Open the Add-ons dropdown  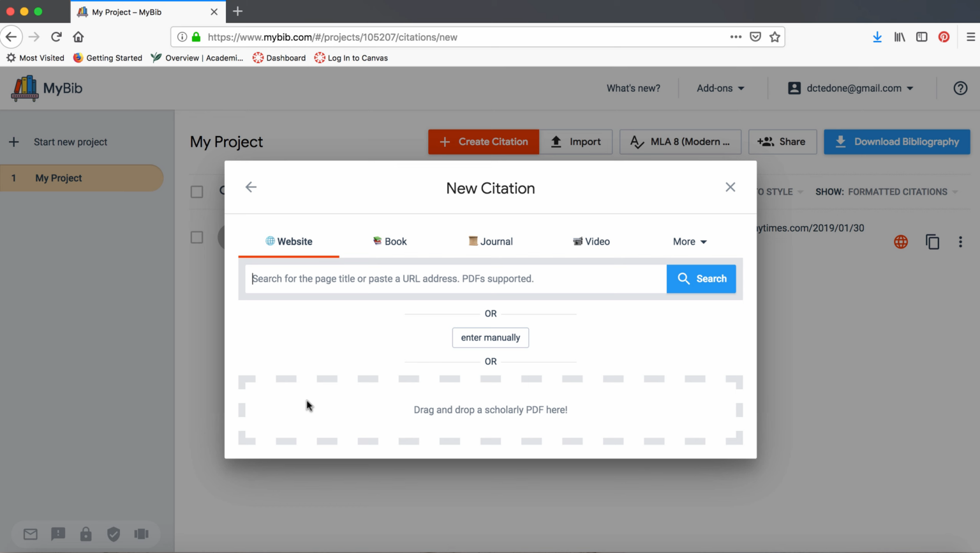[x=720, y=88]
